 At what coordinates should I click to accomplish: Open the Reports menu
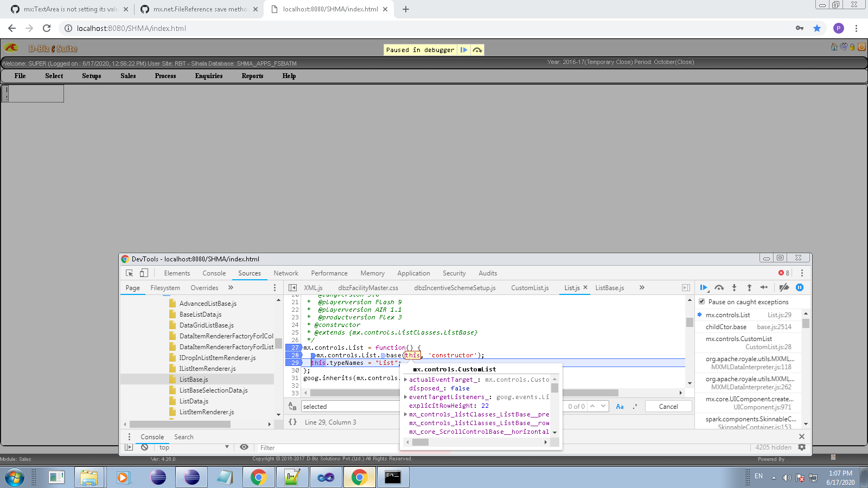pyautogui.click(x=252, y=76)
